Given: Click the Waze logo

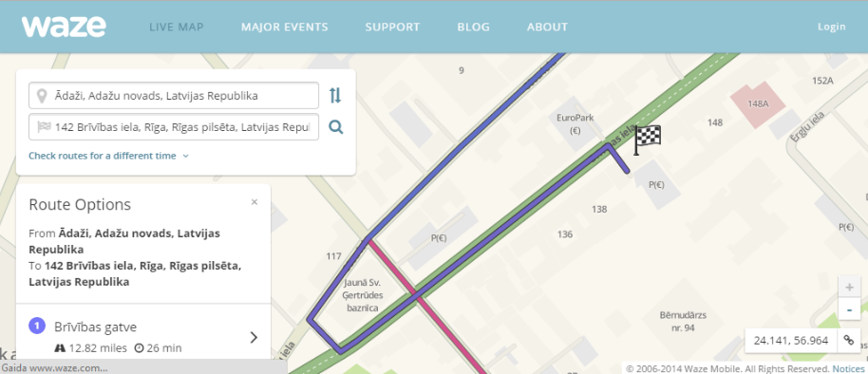Looking at the screenshot, I should point(64,27).
